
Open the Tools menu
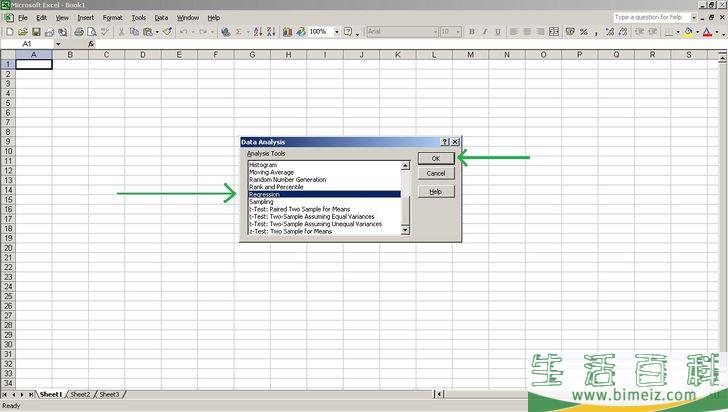pos(138,18)
